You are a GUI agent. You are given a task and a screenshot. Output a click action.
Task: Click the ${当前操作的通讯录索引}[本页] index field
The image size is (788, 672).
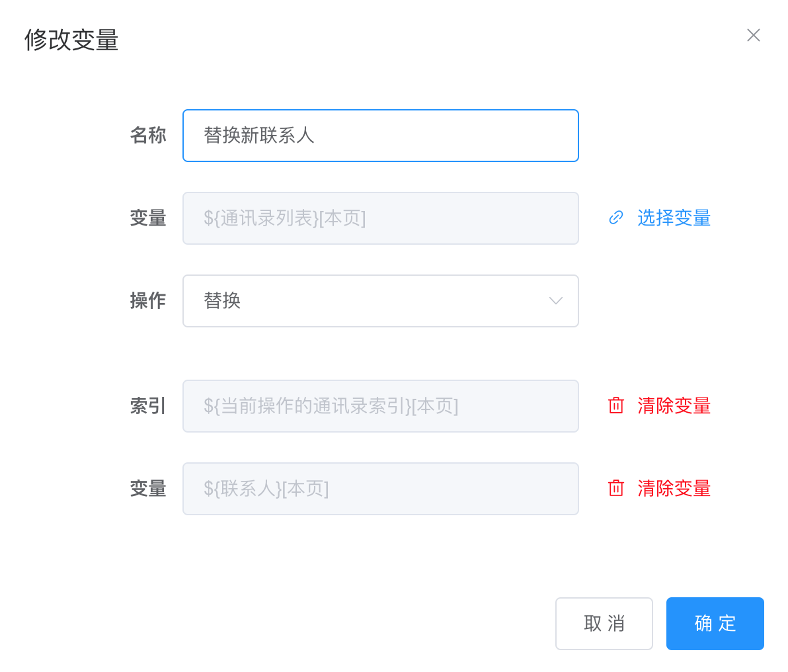click(380, 406)
